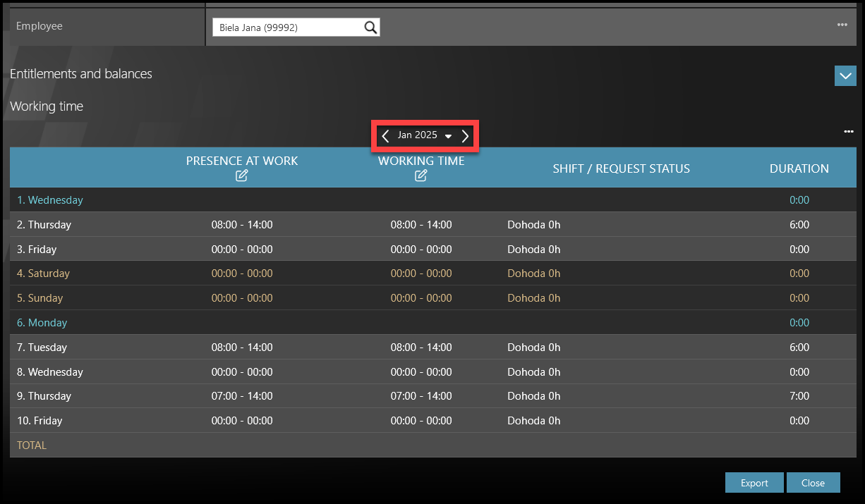Click the search magnifier in Employee field

coord(370,27)
